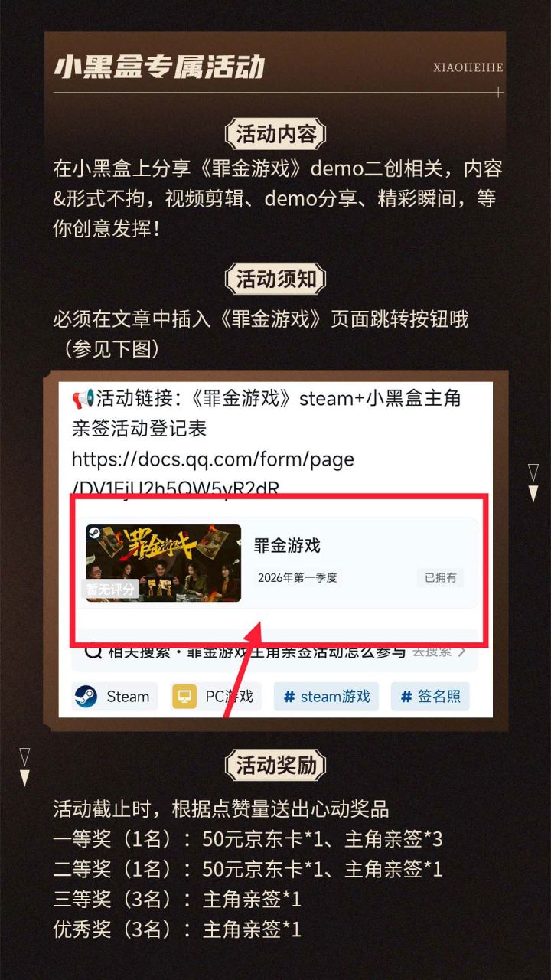The height and width of the screenshot is (980, 551).
Task: Click the megaphone emoji before 活动链接
Action: coord(83,399)
